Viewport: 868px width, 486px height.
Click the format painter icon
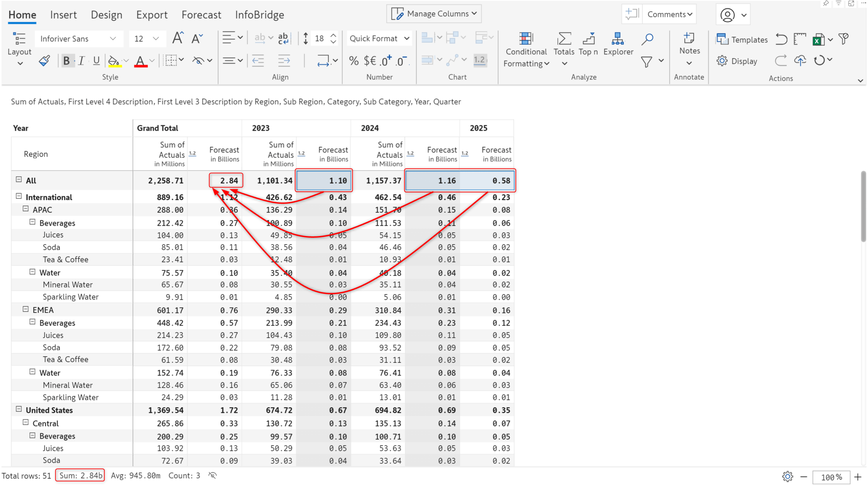point(44,61)
